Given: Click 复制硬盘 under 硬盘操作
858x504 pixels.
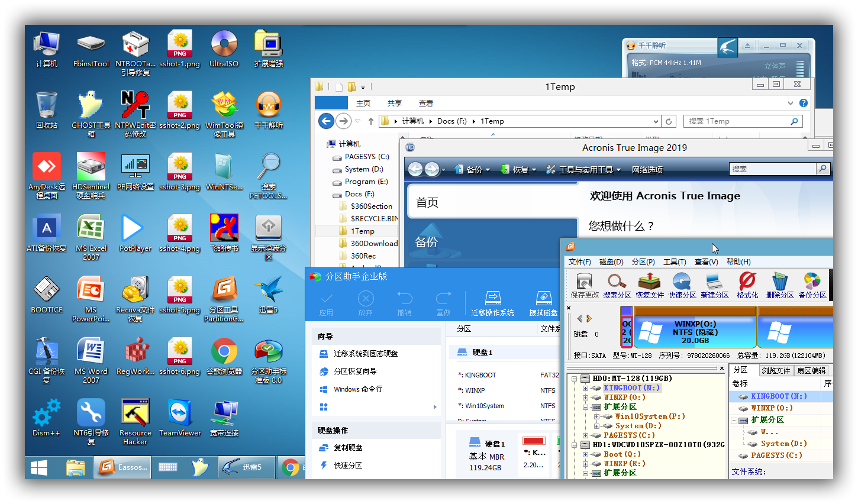Looking at the screenshot, I should tap(348, 447).
